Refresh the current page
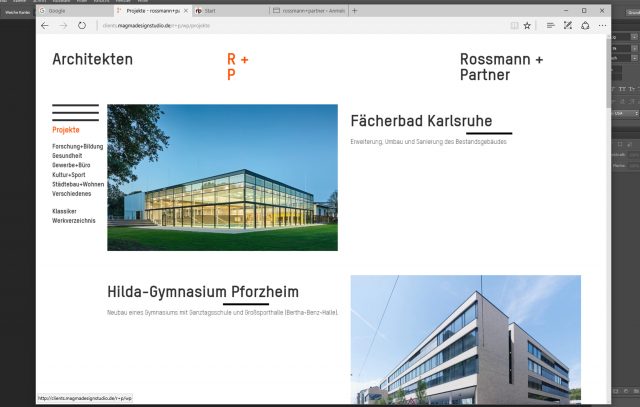Image resolution: width=640 pixels, height=407 pixels. coord(82,25)
